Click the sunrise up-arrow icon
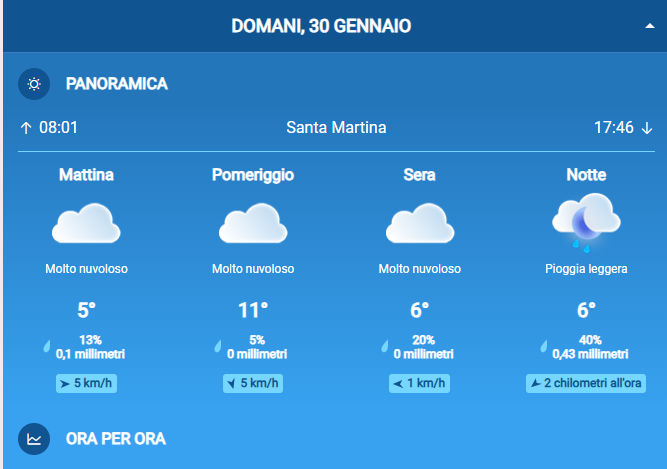The image size is (667, 469). click(26, 128)
